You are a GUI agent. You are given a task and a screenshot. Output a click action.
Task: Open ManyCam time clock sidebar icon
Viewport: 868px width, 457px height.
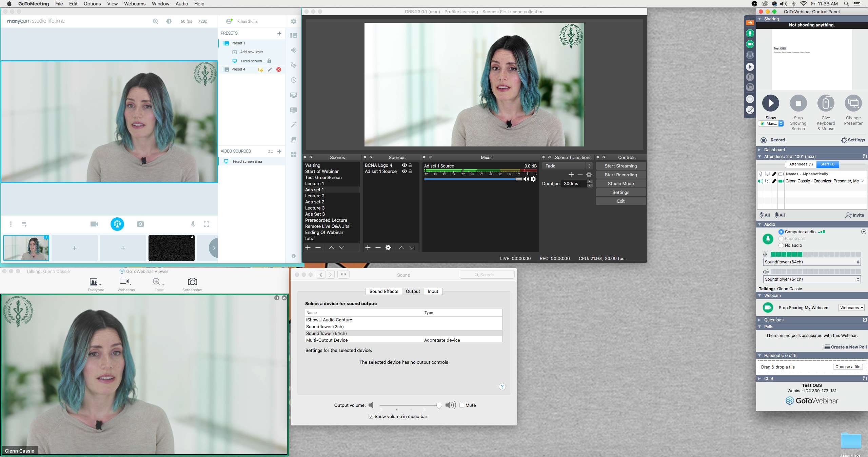pyautogui.click(x=294, y=80)
